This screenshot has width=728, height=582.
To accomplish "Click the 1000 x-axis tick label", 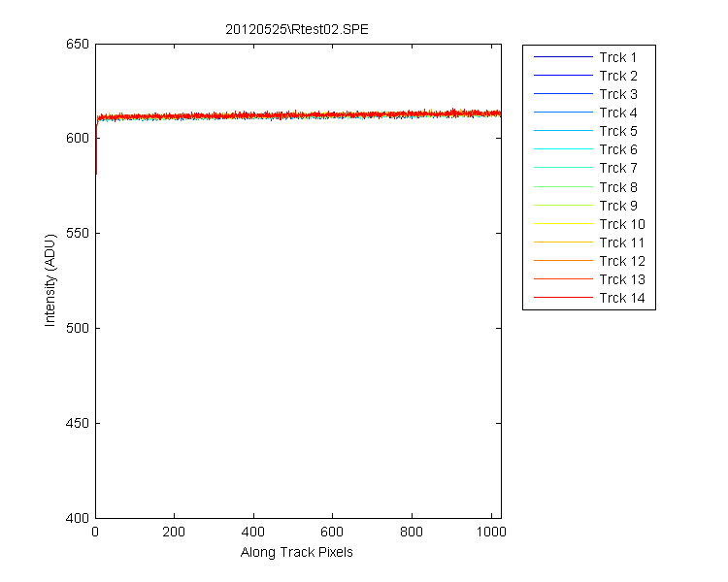I will click(x=491, y=532).
